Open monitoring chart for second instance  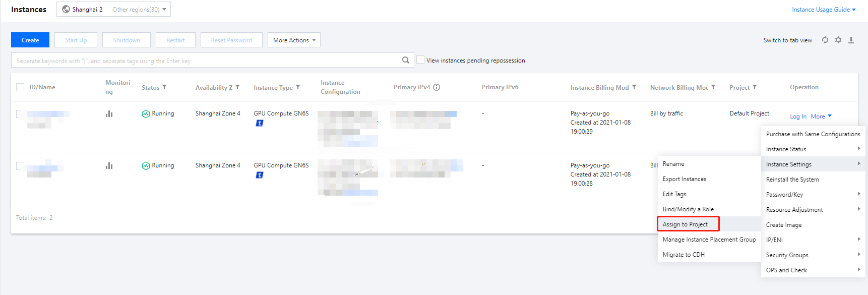(x=109, y=166)
